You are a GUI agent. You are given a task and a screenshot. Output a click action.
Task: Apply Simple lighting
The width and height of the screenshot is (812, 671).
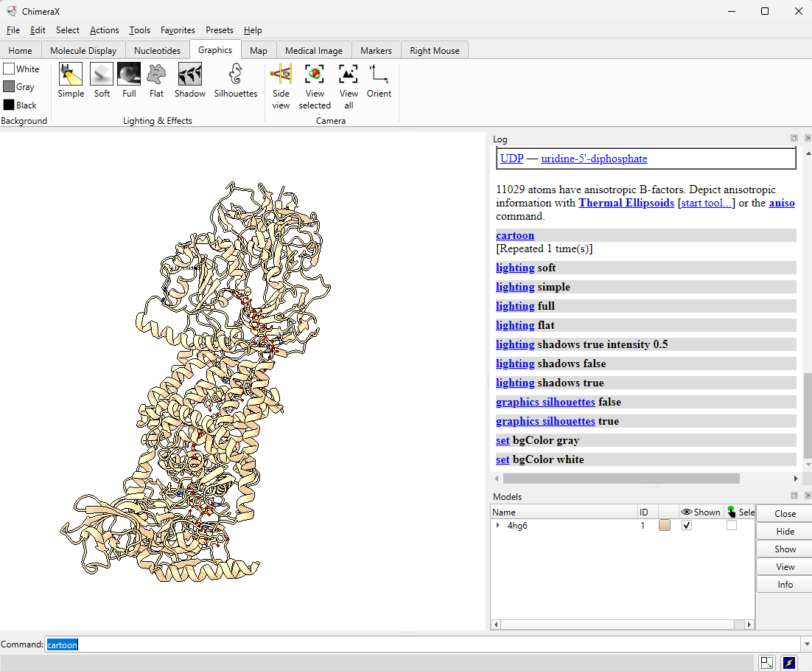[x=71, y=80]
